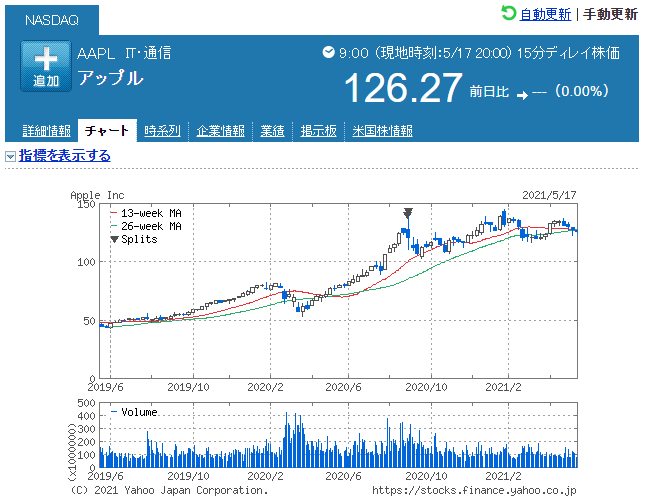Click the Volume legend entry
Image resolution: width=645 pixels, height=501 pixels.
(134, 412)
